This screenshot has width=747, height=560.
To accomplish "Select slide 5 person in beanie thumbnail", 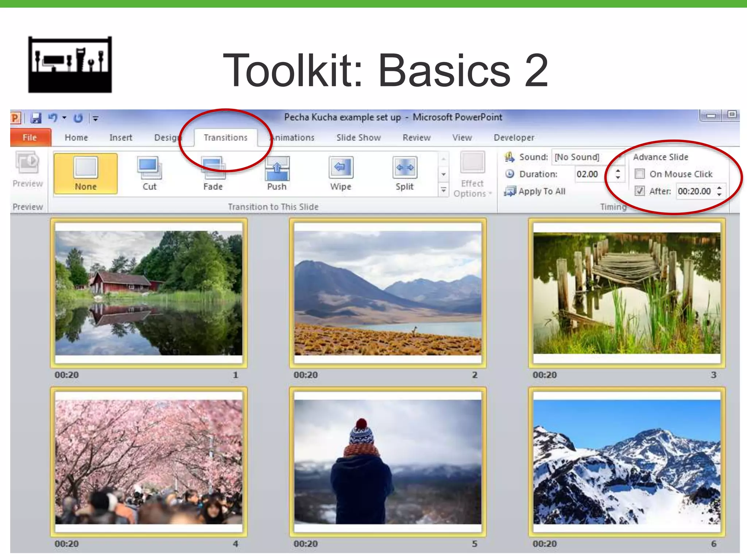I will pos(388,462).
